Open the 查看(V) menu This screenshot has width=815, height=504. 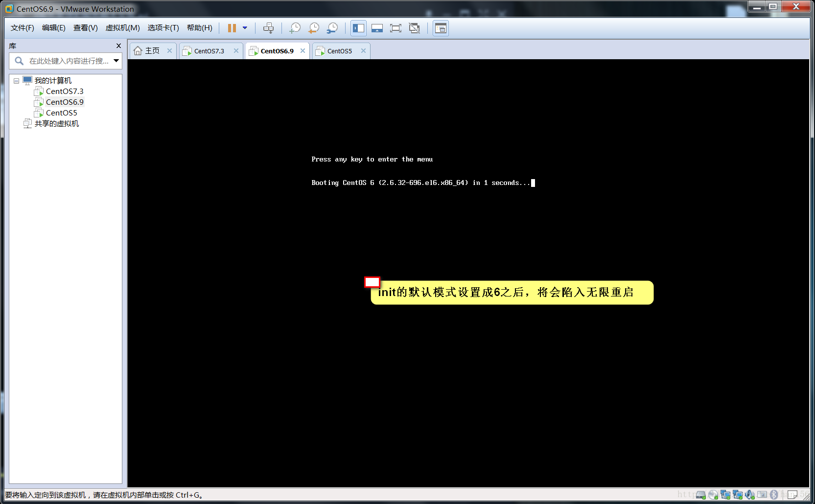(x=86, y=28)
